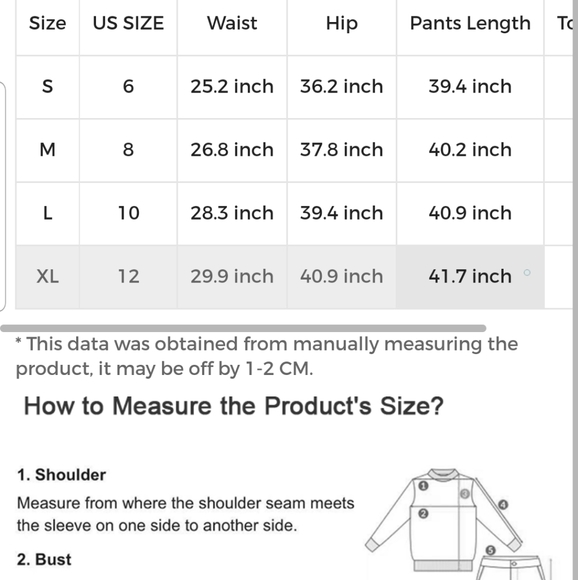Screen dimensions: 578x580
Task: Select the S size row label
Action: coord(48,87)
